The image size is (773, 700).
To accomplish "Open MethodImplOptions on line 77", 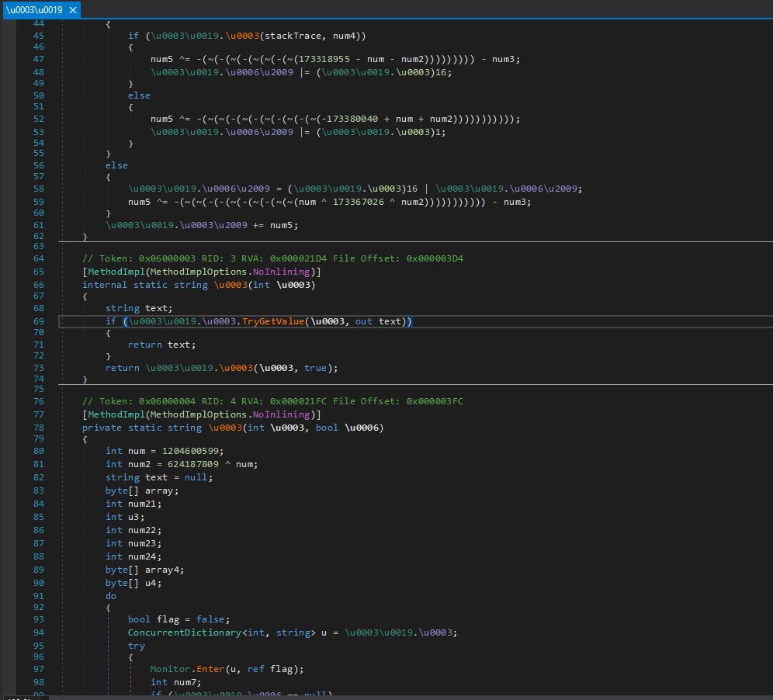I will click(x=199, y=415).
